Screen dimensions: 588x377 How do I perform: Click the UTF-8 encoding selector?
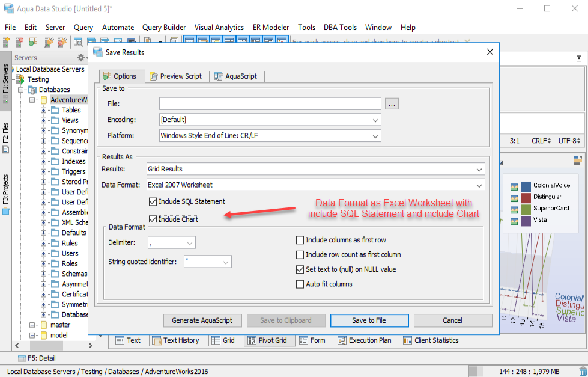point(569,141)
